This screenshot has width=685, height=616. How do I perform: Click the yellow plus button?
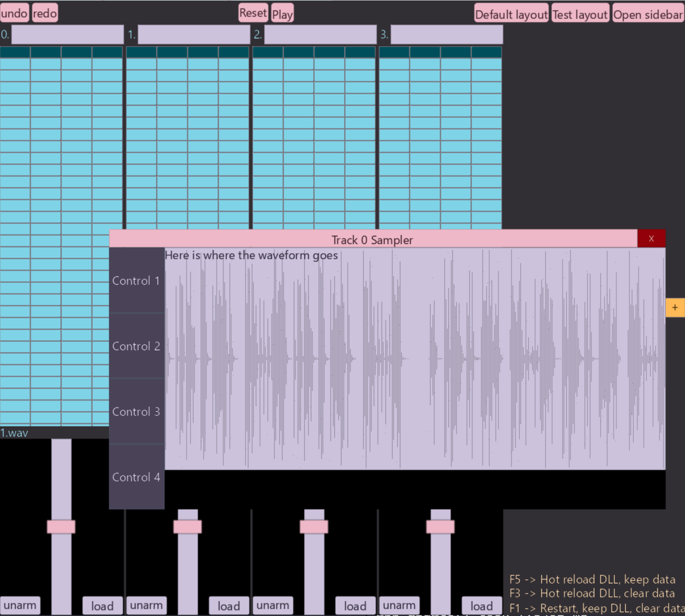coord(675,308)
